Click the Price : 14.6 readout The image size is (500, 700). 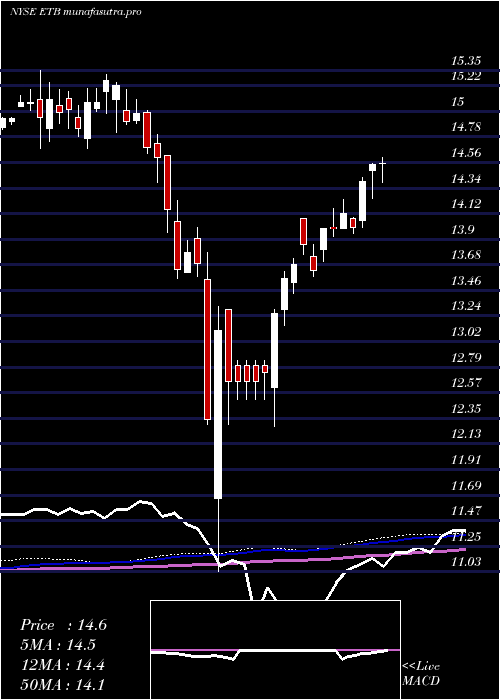click(x=63, y=625)
